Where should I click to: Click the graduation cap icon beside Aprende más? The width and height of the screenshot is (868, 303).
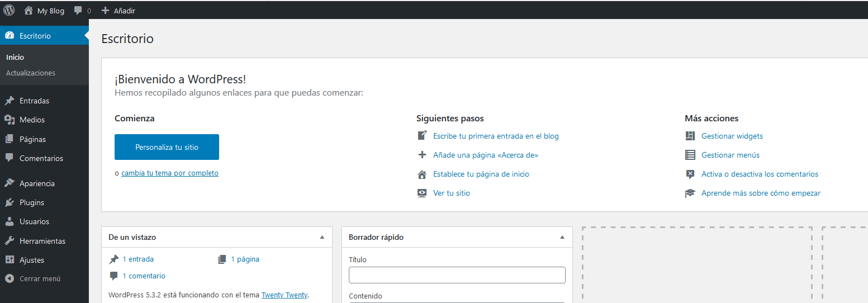(690, 193)
